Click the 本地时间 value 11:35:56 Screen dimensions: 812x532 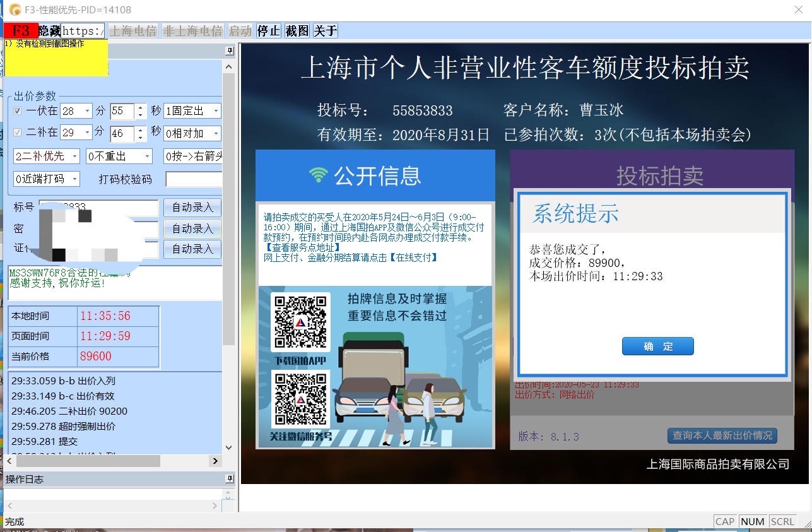tap(105, 316)
